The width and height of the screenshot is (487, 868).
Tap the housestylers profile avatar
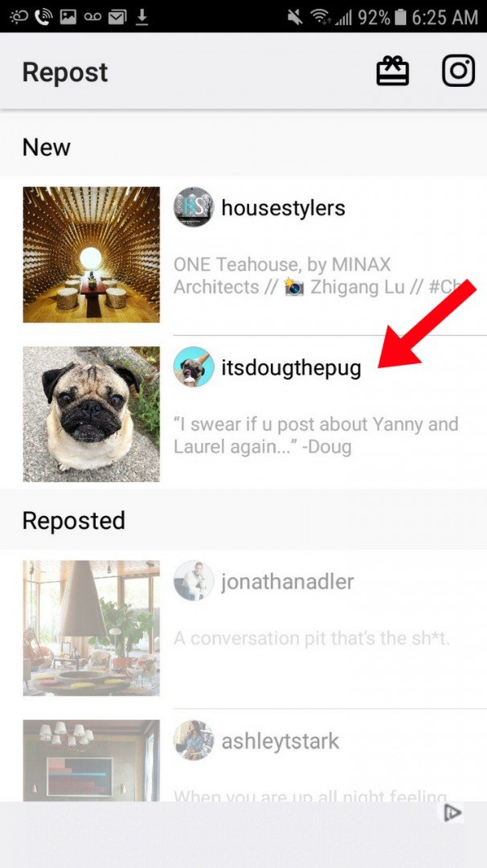pyautogui.click(x=194, y=207)
